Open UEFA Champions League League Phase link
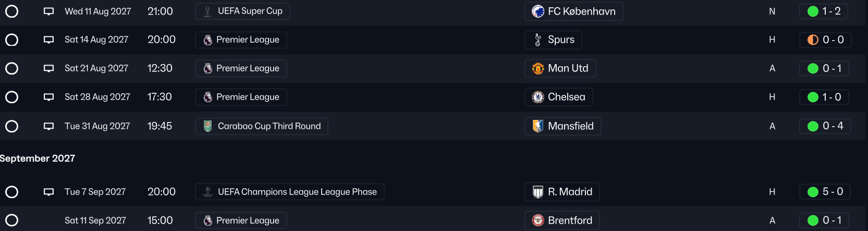 point(290,192)
